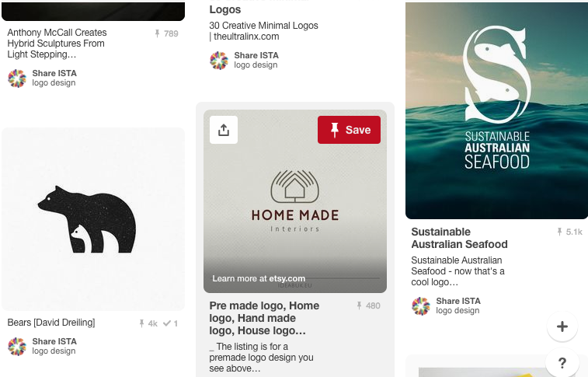Follow the Learn more at etsy.com link

point(259,279)
